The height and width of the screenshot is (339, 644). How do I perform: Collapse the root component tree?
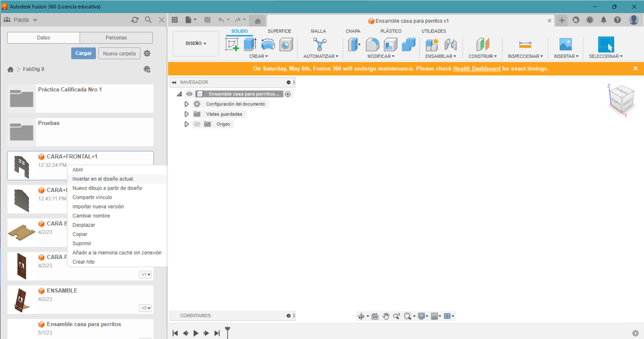179,94
